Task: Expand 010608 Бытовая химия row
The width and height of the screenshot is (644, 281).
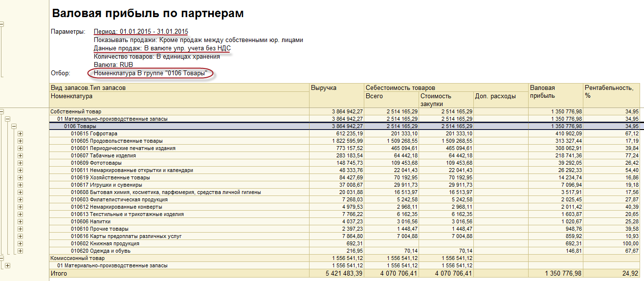Action: click(20, 192)
